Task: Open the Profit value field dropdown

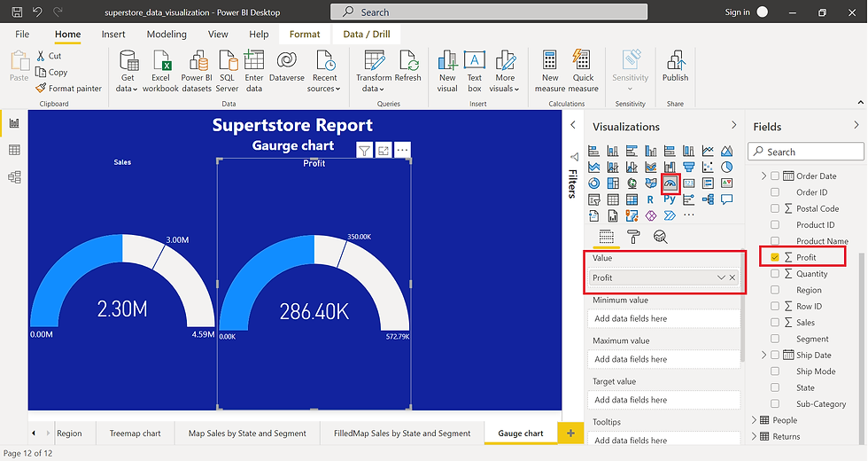Action: pyautogui.click(x=721, y=277)
